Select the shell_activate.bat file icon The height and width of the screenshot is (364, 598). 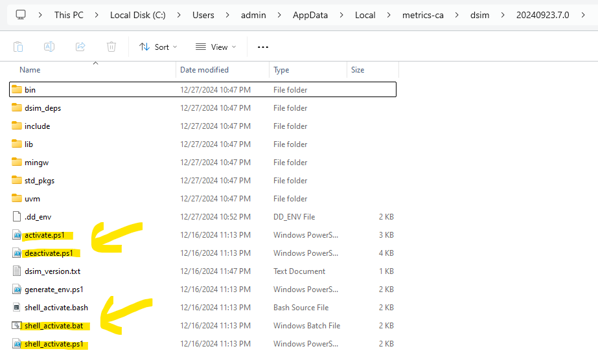pos(17,326)
